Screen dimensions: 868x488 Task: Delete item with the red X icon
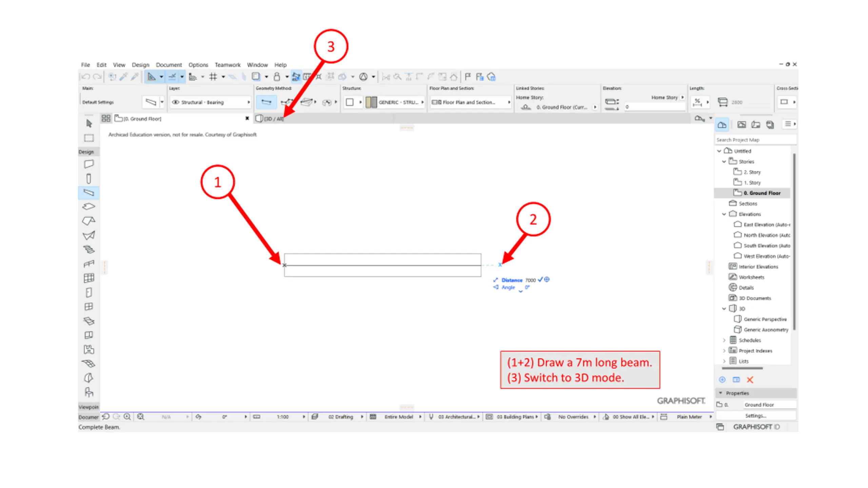[x=750, y=380]
